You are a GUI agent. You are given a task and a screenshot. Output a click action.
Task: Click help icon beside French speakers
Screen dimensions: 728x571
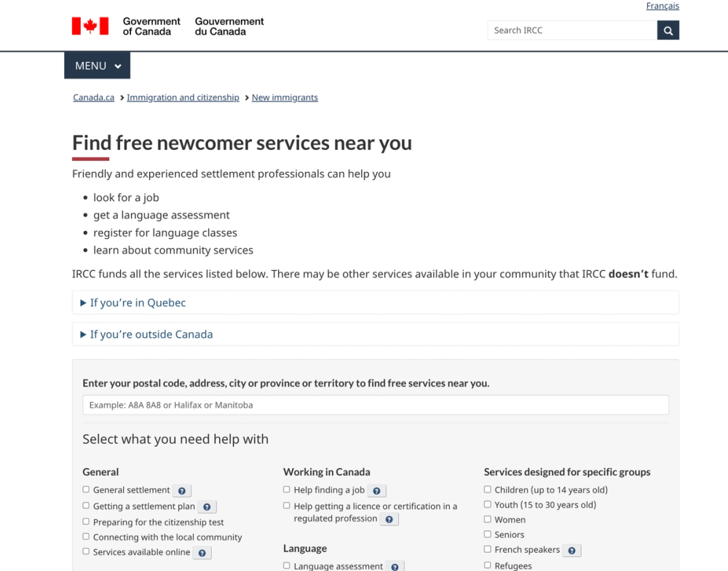coord(571,551)
